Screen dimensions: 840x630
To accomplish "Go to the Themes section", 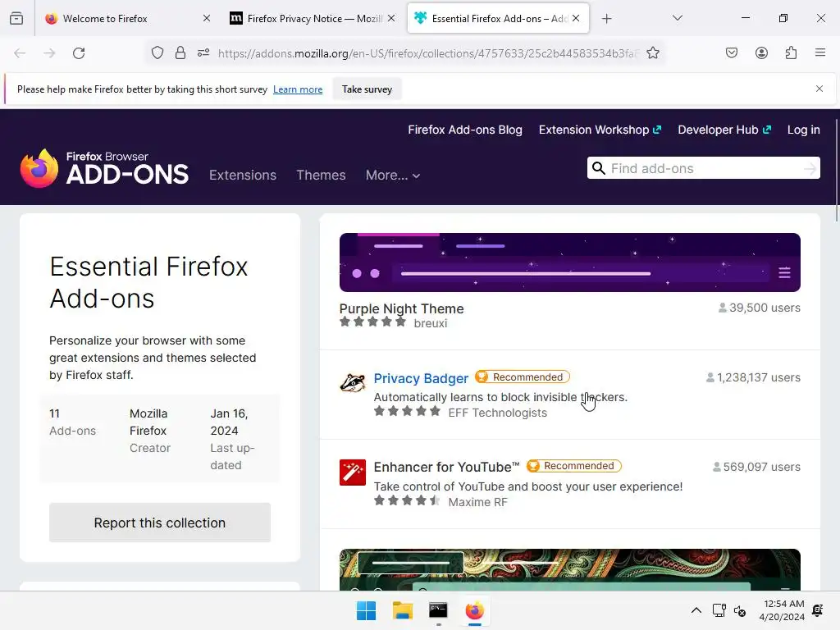I will pyautogui.click(x=321, y=176).
